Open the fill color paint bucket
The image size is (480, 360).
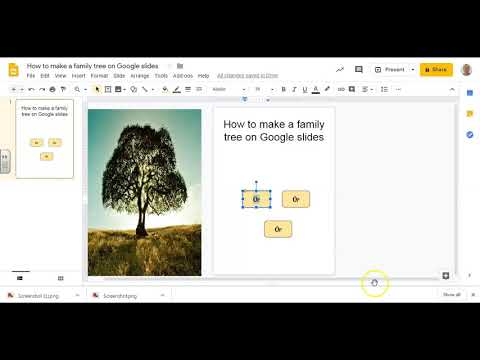(x=165, y=89)
